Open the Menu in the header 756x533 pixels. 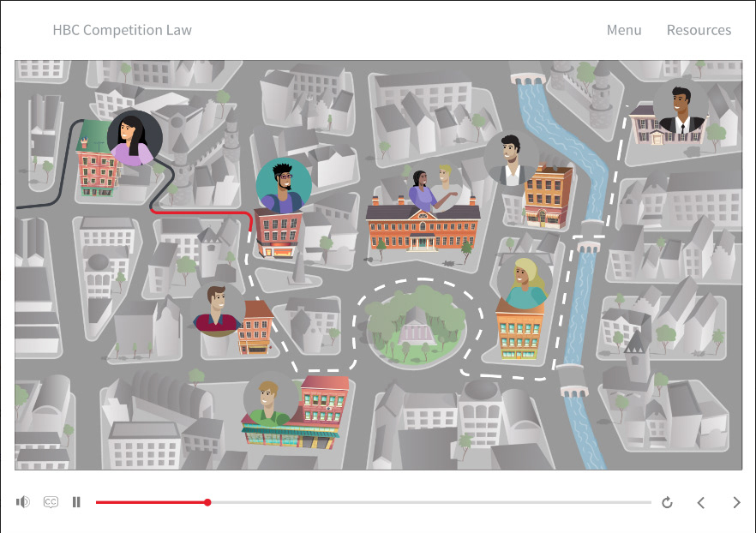(624, 30)
